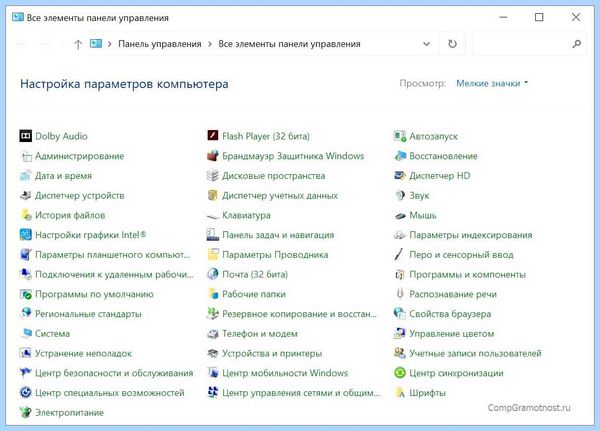Image resolution: width=600 pixels, height=431 pixels.
Task: Click the Control Panel root icon in address bar
Action: point(96,44)
